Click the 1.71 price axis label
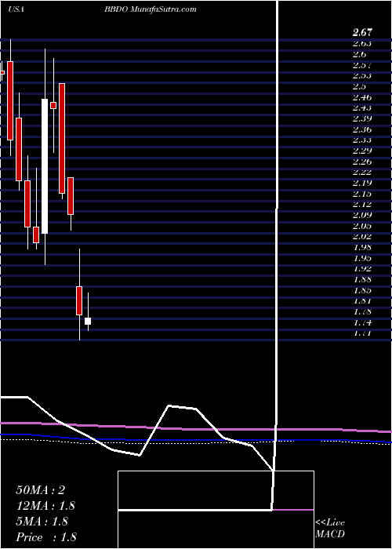 pyautogui.click(x=362, y=333)
